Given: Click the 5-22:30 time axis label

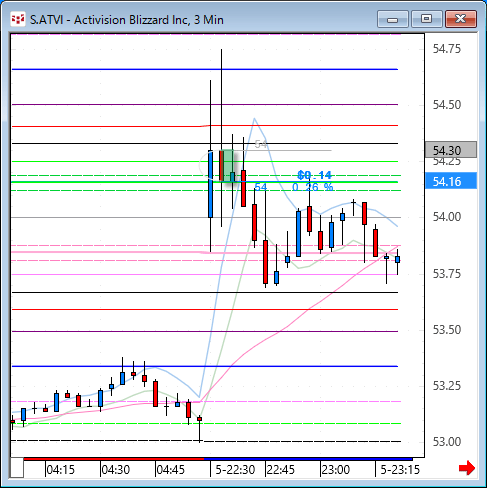Looking at the screenshot, I should point(235,470).
